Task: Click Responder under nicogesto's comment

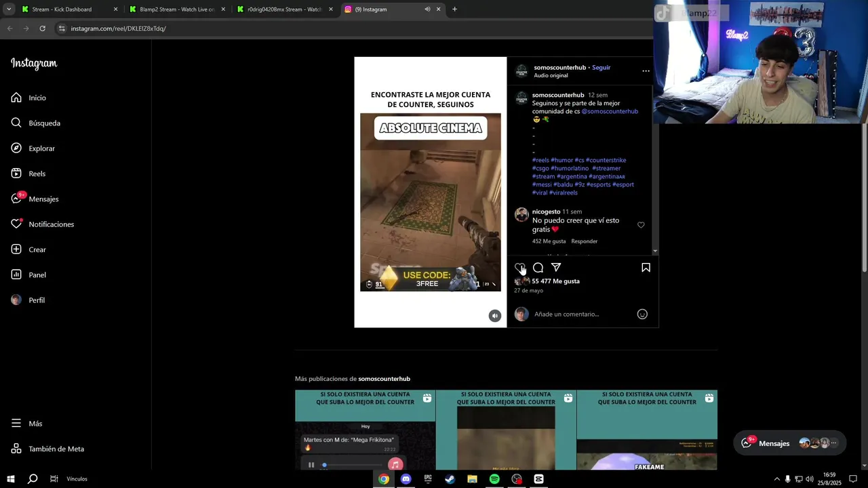Action: pyautogui.click(x=584, y=241)
